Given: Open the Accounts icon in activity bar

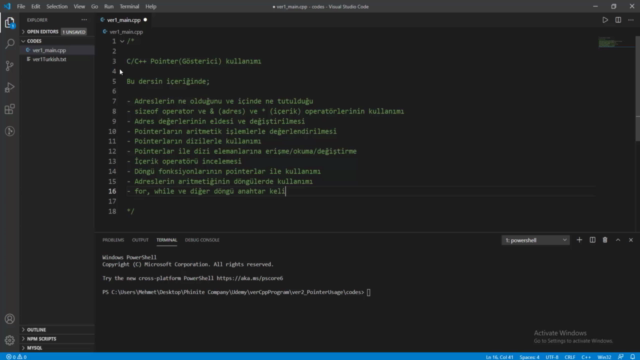Looking at the screenshot, I should (9, 319).
